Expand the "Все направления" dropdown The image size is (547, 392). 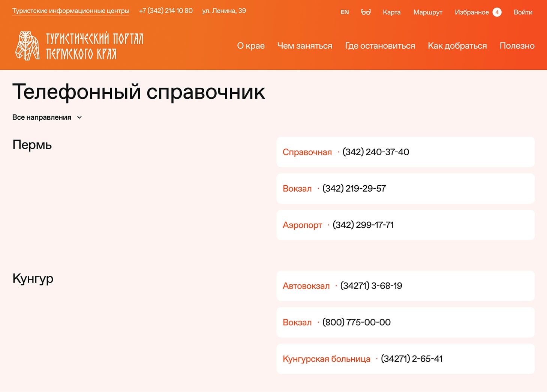(x=42, y=117)
